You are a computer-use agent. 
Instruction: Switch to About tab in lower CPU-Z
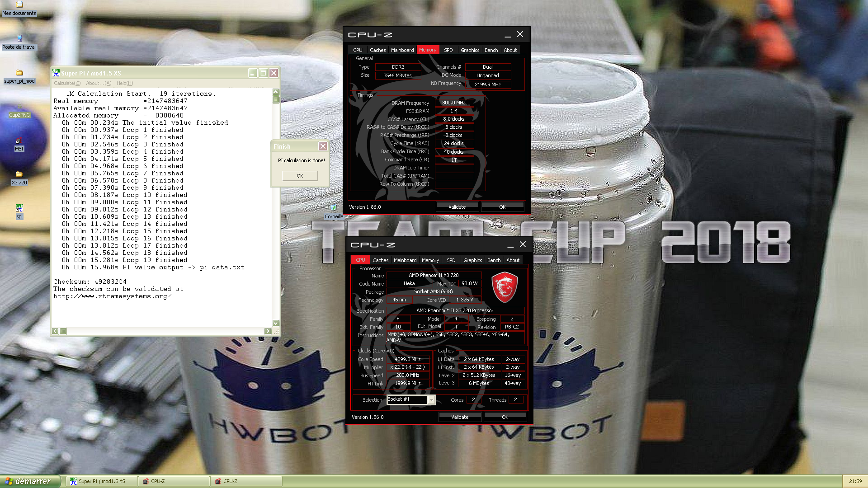coord(513,260)
